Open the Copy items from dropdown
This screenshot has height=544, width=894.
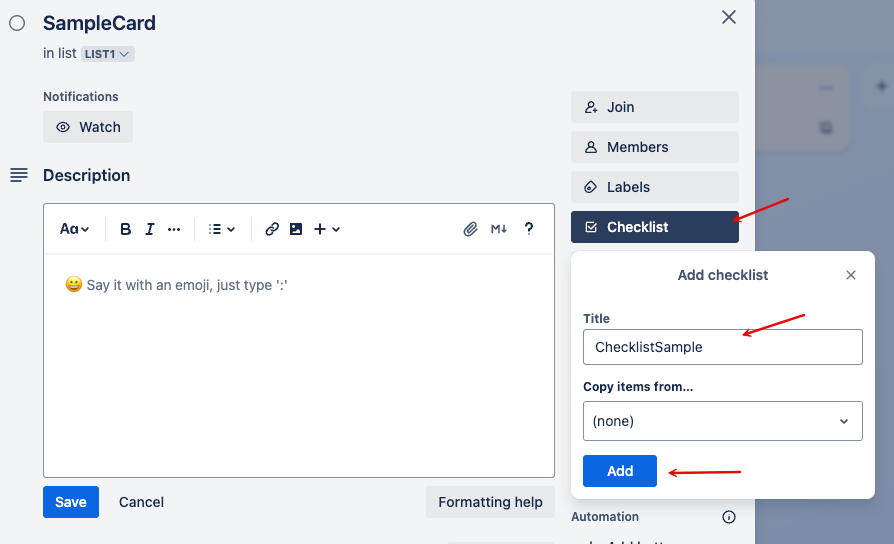click(x=722, y=421)
